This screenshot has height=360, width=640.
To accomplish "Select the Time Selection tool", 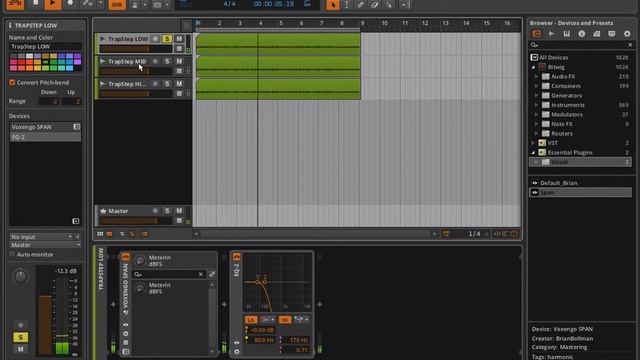I will pyautogui.click(x=347, y=4).
